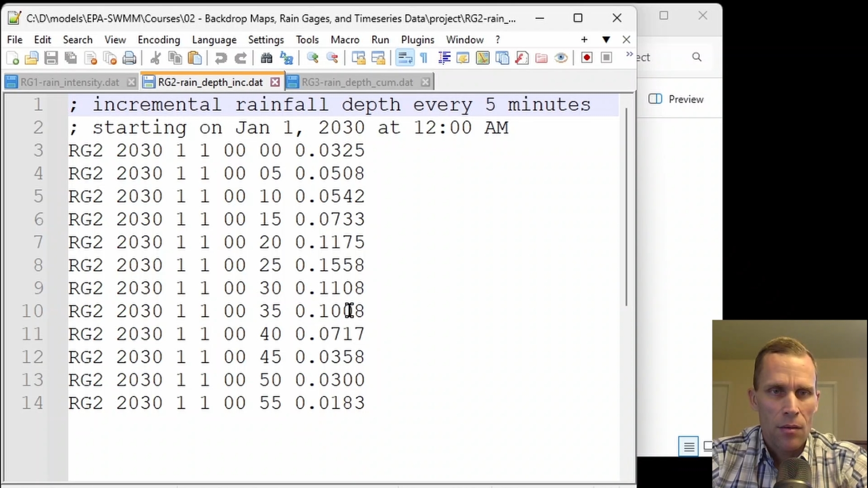Click Preview button in background window
The height and width of the screenshot is (488, 868).
pyautogui.click(x=676, y=99)
